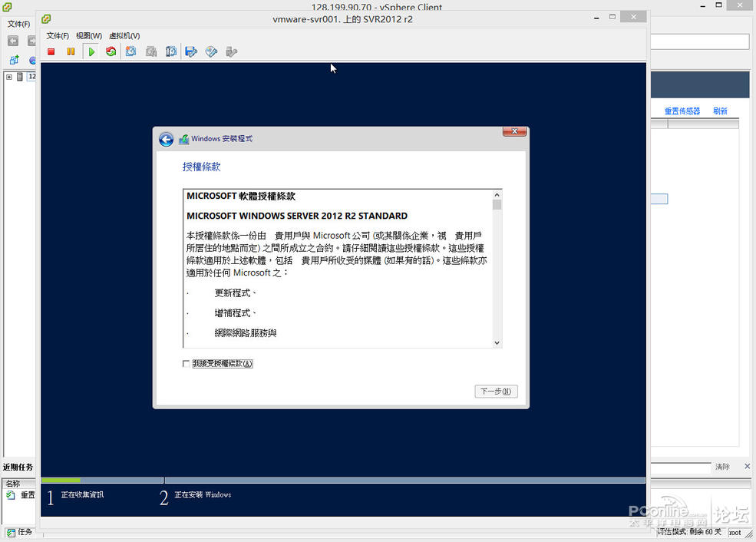Click the license scrollbar thumb

coord(497,205)
